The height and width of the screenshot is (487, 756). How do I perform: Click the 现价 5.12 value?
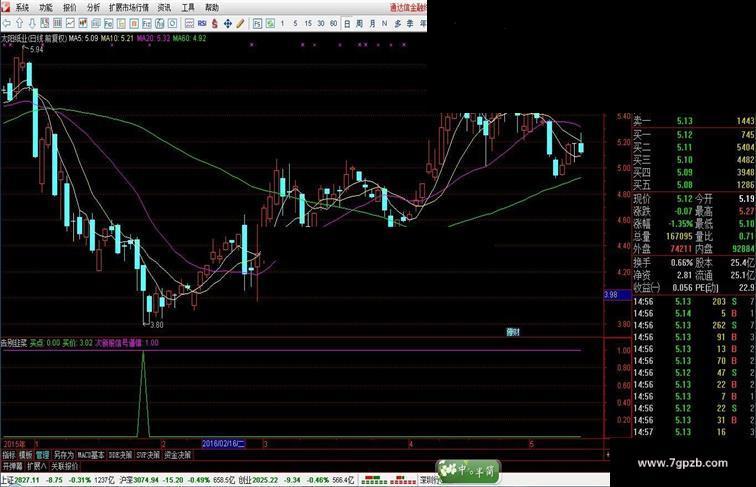click(x=684, y=199)
